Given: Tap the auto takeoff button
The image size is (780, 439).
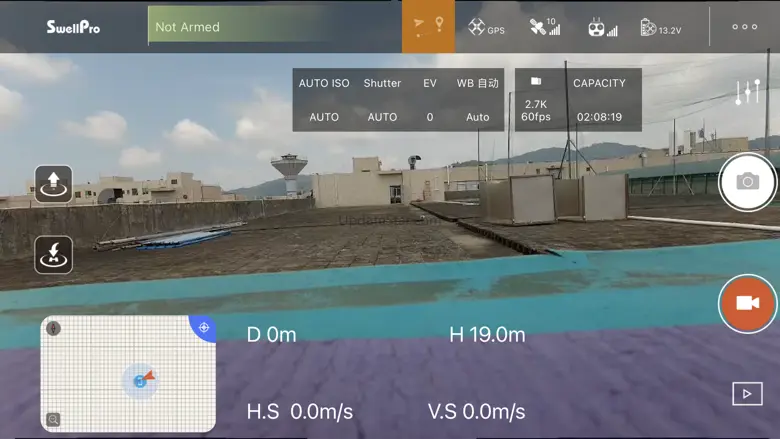Looking at the screenshot, I should point(54,184).
